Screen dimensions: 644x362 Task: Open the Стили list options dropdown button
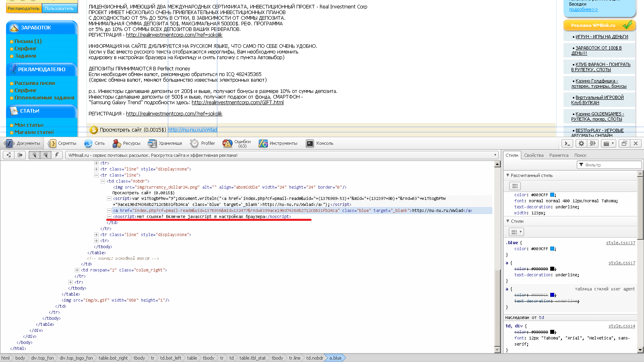[x=516, y=232]
